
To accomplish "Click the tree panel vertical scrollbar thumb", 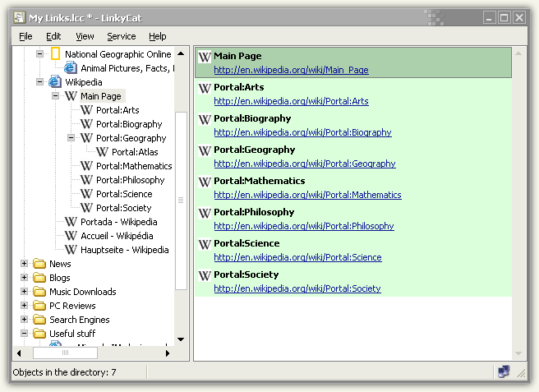I will (x=181, y=201).
